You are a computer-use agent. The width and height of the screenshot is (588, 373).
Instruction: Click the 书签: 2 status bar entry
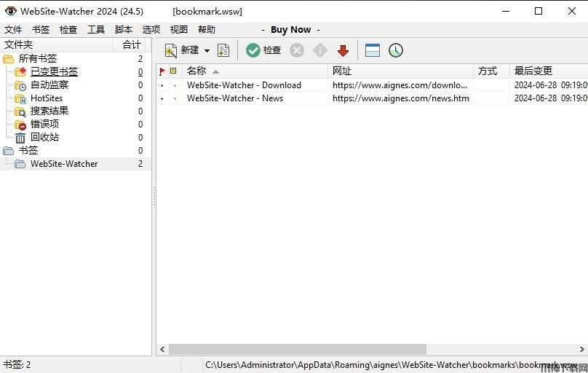tap(17, 364)
